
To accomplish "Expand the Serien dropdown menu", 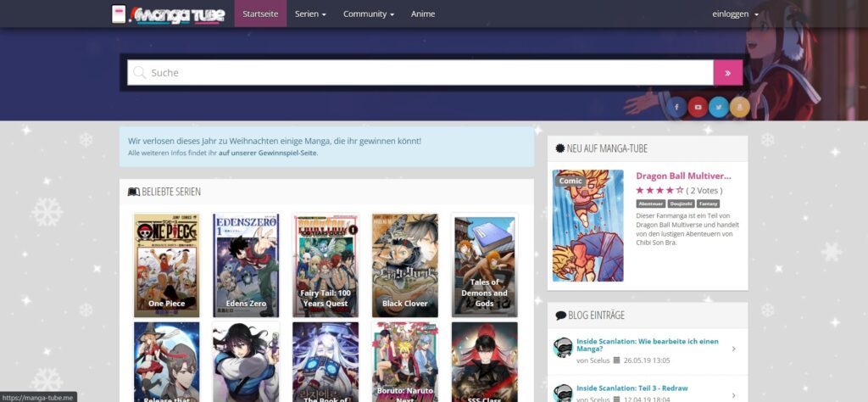I will [x=310, y=14].
